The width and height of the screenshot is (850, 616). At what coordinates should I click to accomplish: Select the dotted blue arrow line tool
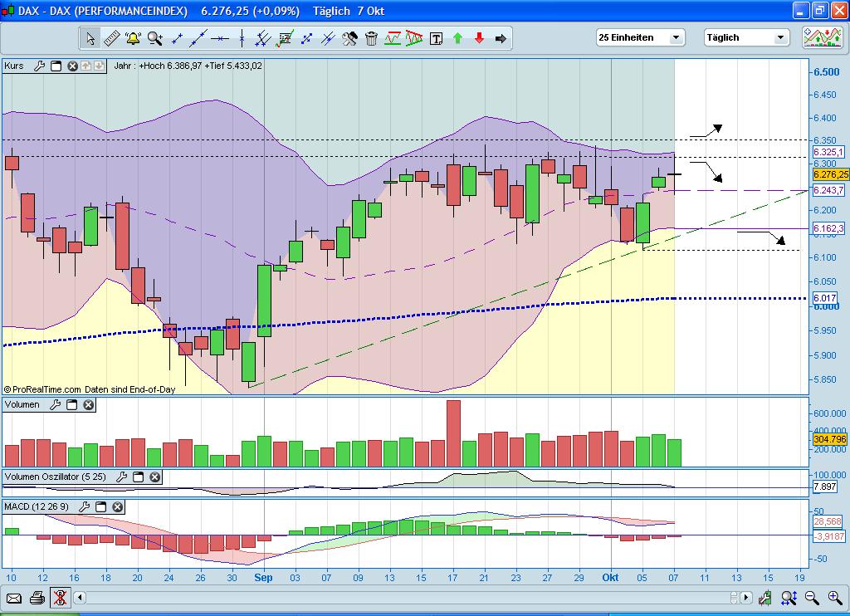[306, 38]
